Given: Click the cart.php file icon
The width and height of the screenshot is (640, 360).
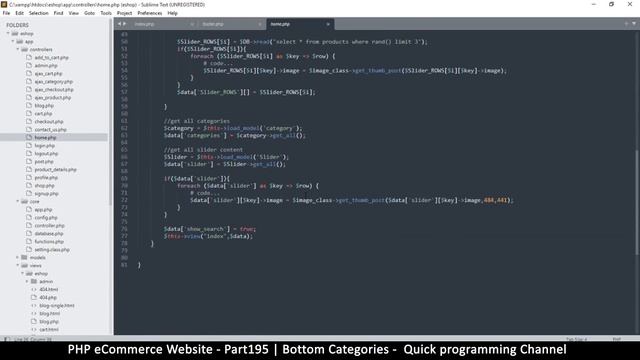Looking at the screenshot, I should pyautogui.click(x=29, y=113).
